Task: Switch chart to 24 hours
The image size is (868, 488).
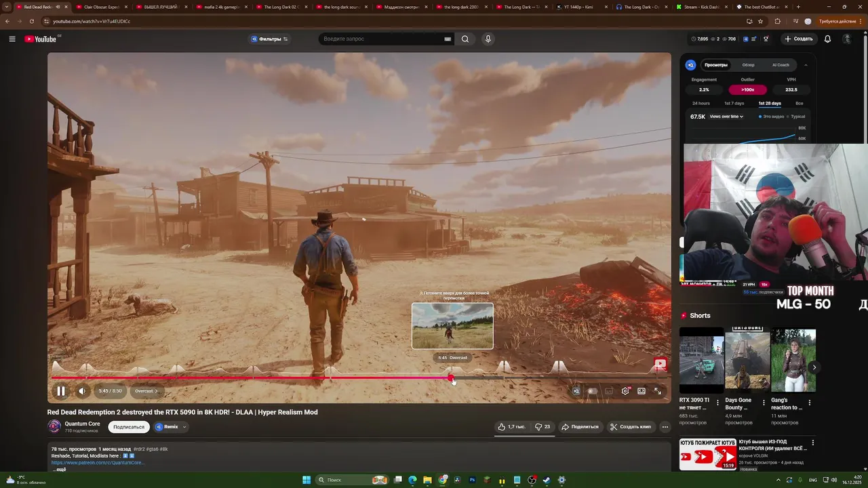Action: [701, 103]
